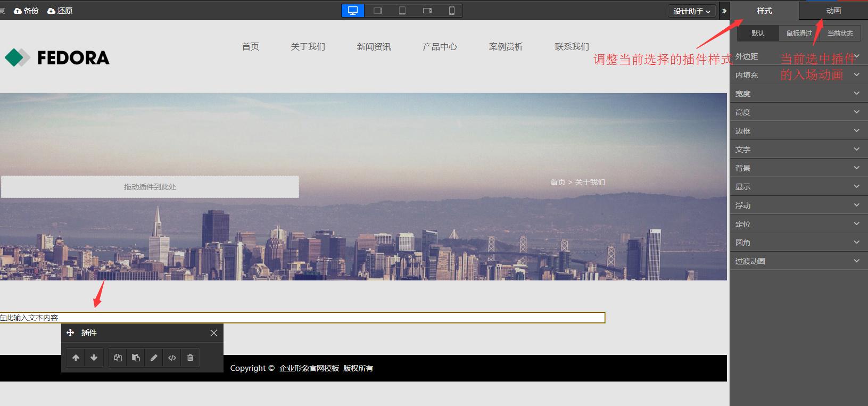Expand the 边框 section

click(x=798, y=131)
